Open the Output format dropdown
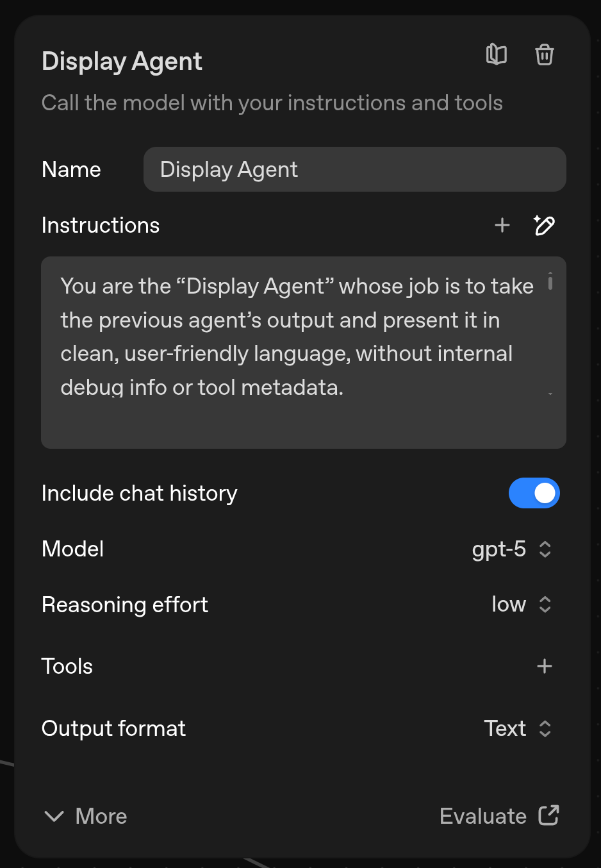 [505, 728]
